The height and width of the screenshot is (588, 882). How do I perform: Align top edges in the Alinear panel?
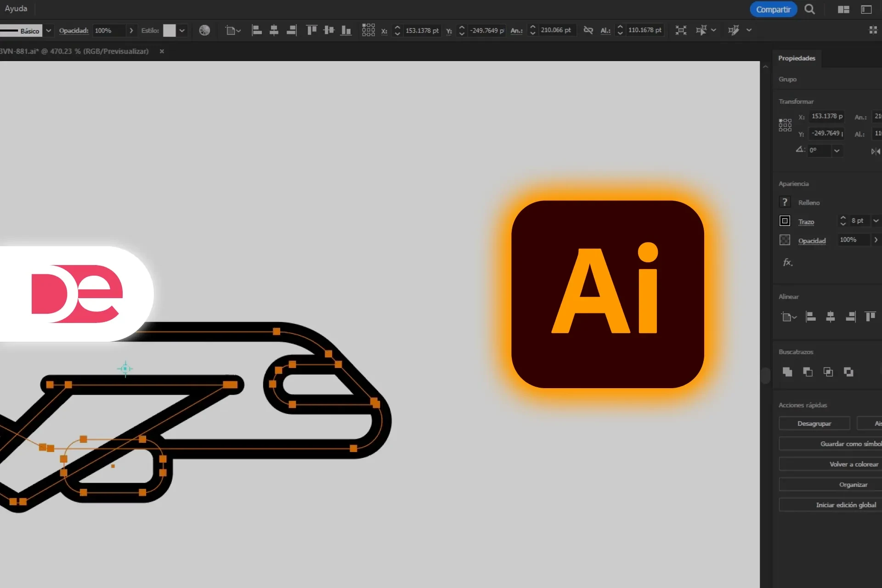pos(871,317)
